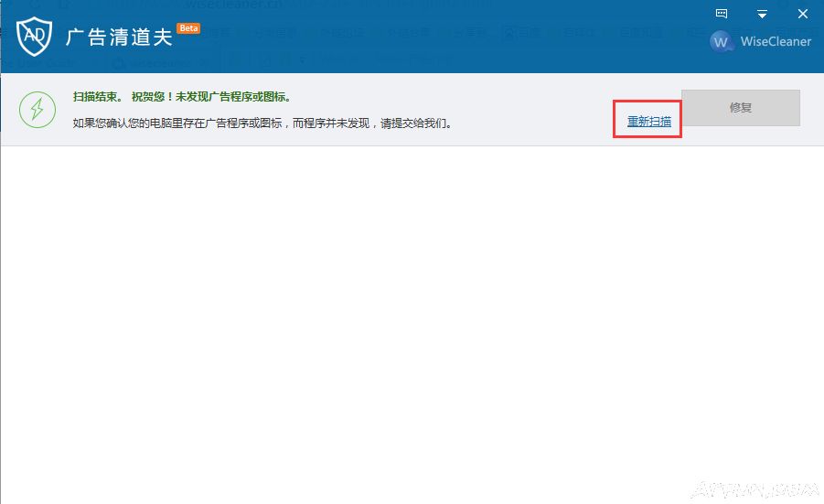Click the gray status panel between message and 重新扫描
Image resolution: width=824 pixels, height=504 pixels.
tap(540, 110)
